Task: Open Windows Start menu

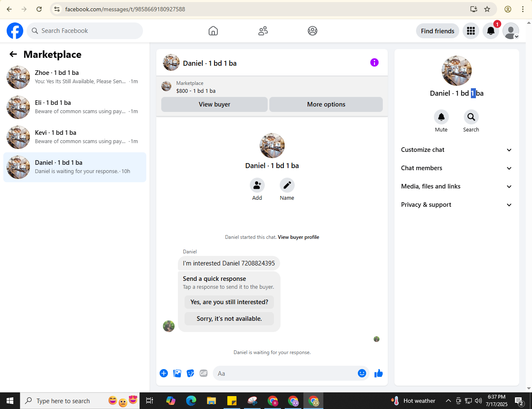Action: (10, 401)
